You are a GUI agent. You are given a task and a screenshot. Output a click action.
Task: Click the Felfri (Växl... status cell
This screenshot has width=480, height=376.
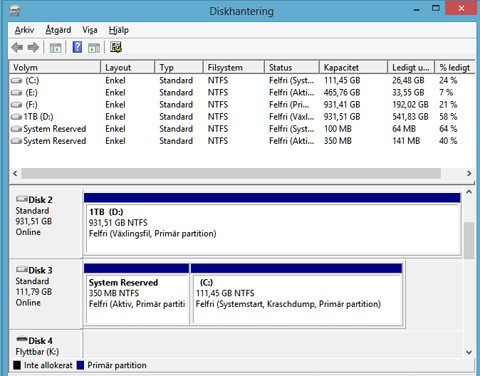pos(292,117)
